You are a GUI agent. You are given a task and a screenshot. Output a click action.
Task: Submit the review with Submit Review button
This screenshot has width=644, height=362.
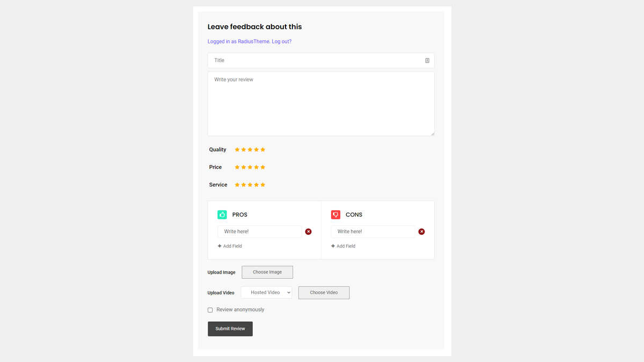[230, 329]
